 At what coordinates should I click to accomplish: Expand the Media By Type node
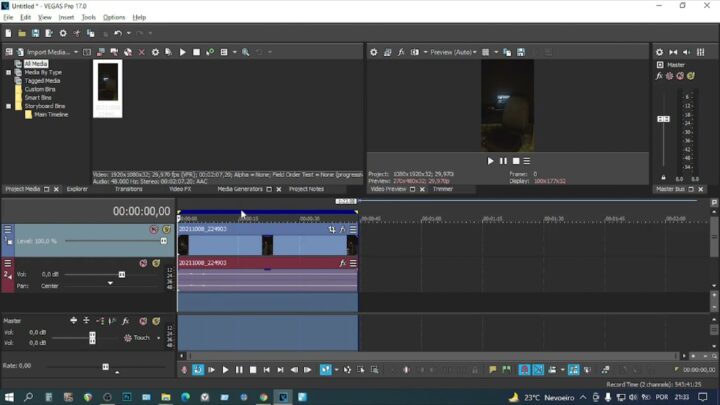pos(8,73)
